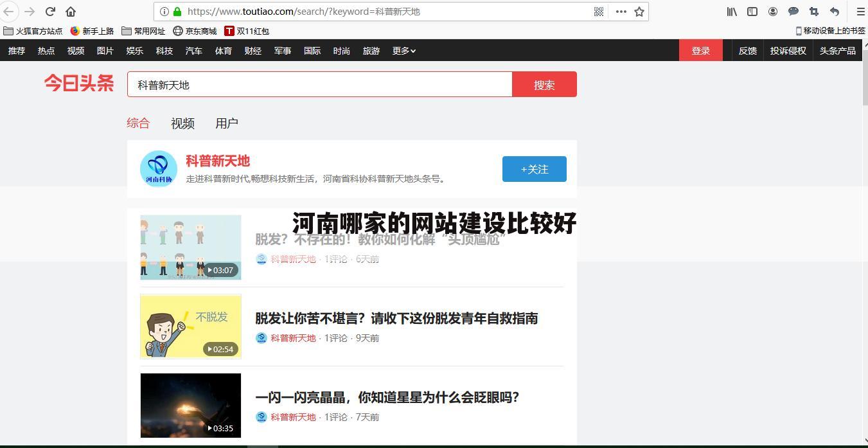Switch to 视频 search results tab
The height and width of the screenshot is (448, 868).
(182, 123)
